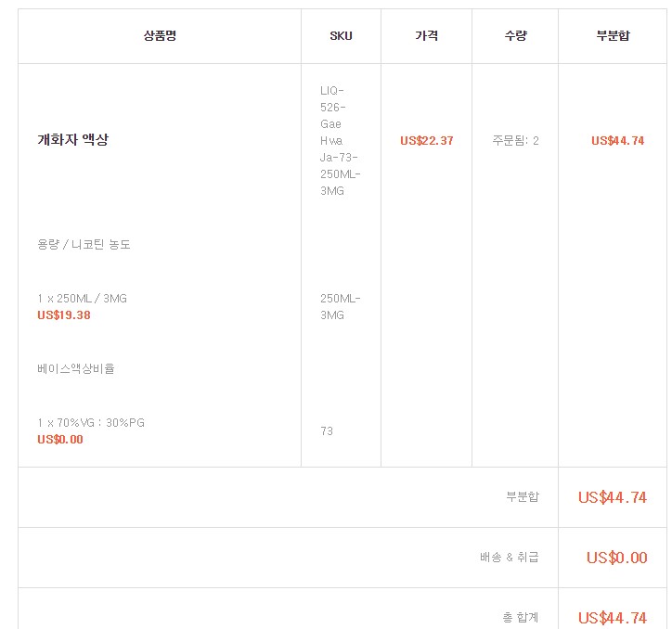The image size is (672, 629).
Task: Click the SKU column header
Action: tap(341, 36)
